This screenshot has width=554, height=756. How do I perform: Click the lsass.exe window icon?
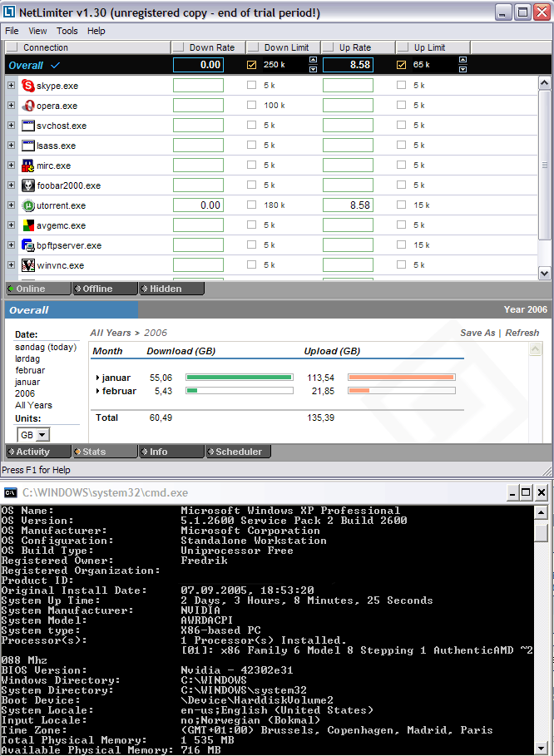(28, 146)
